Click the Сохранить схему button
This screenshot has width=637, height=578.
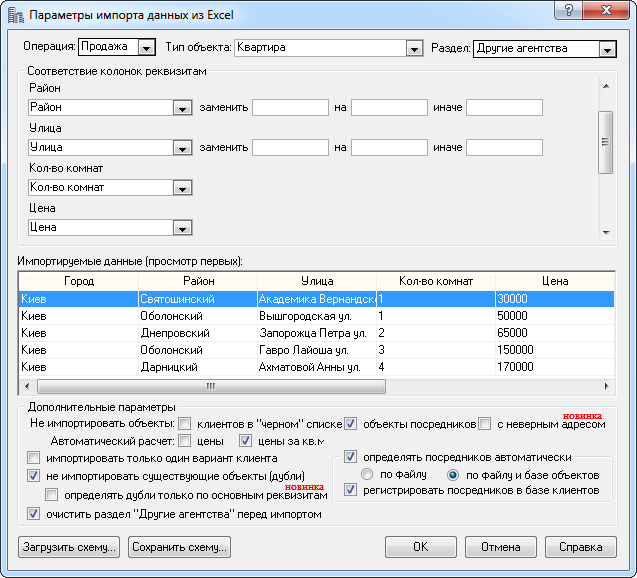pyautogui.click(x=180, y=547)
